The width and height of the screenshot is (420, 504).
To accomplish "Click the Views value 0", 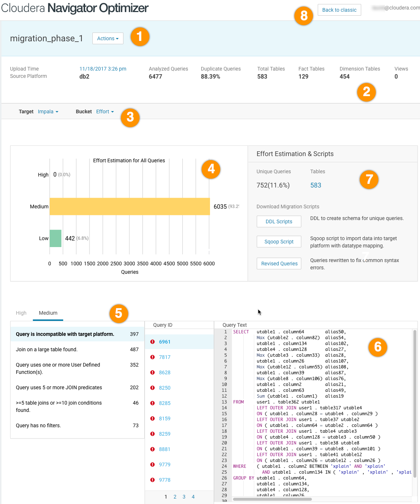I will pos(396,76).
